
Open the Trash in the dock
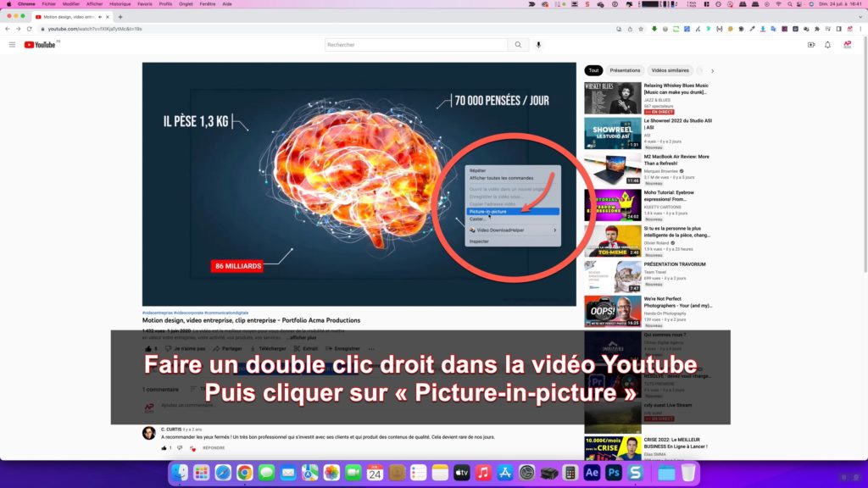tap(688, 473)
